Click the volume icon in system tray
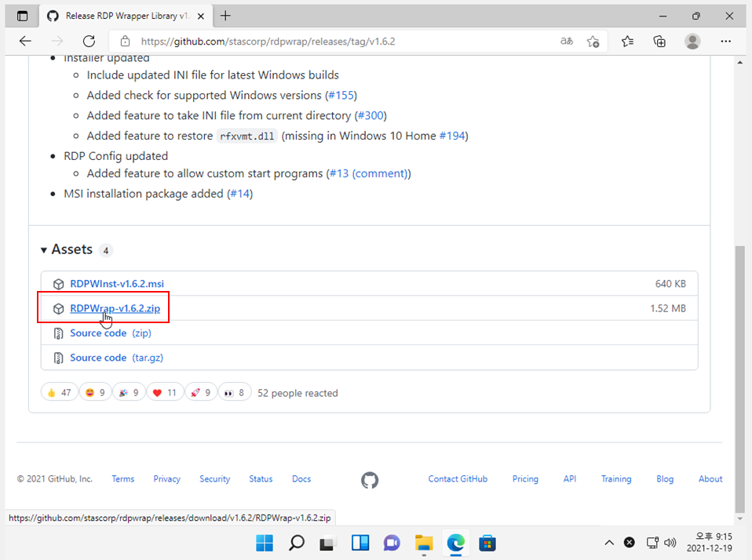This screenshot has height=560, width=752. (x=670, y=542)
